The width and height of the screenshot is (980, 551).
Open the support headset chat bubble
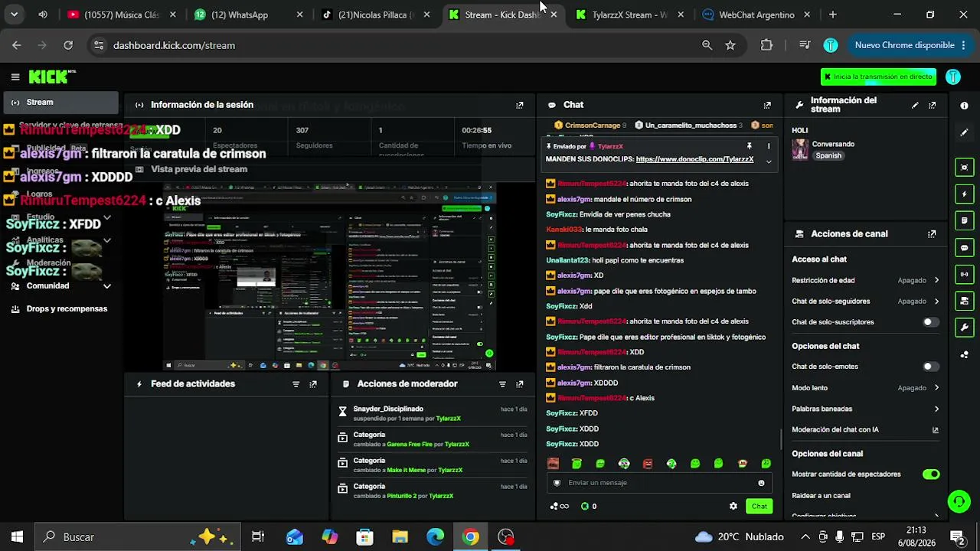tap(959, 502)
